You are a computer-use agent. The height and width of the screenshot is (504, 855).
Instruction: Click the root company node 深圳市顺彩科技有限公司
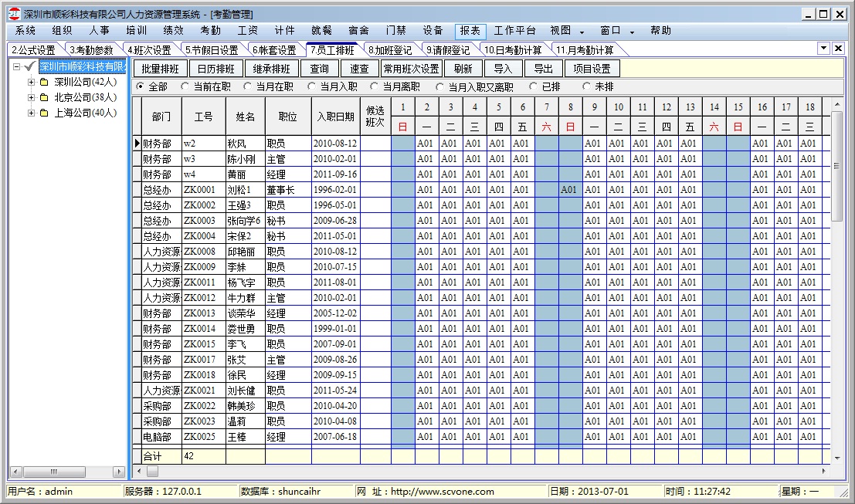(x=82, y=66)
